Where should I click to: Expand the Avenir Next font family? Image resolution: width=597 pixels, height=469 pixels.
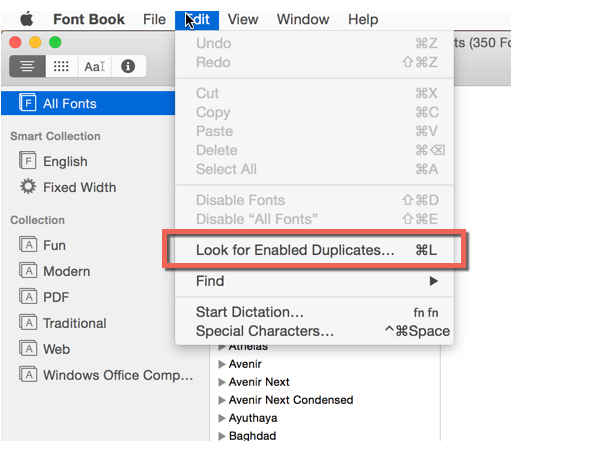[222, 382]
